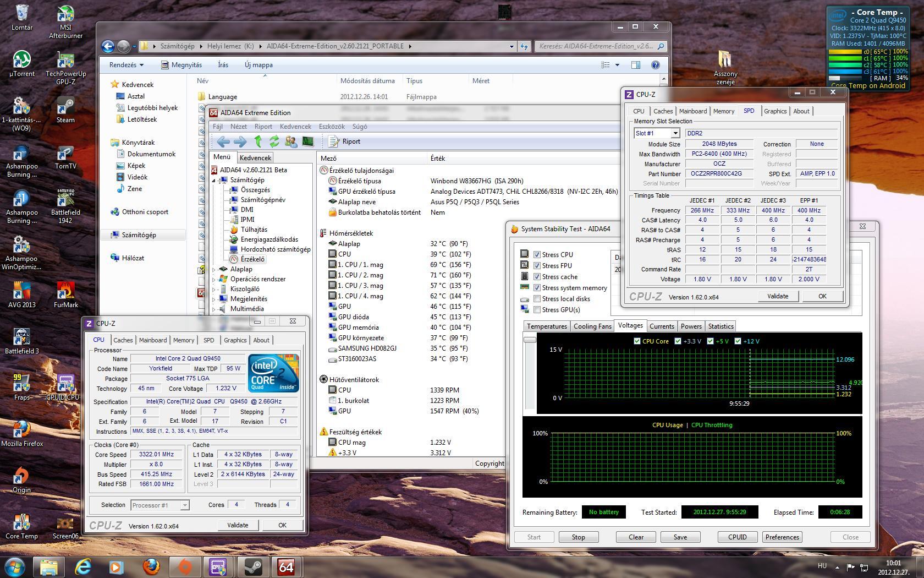The width and height of the screenshot is (924, 578).
Task: Toggle the CPU Core graph checkbox
Action: point(637,341)
